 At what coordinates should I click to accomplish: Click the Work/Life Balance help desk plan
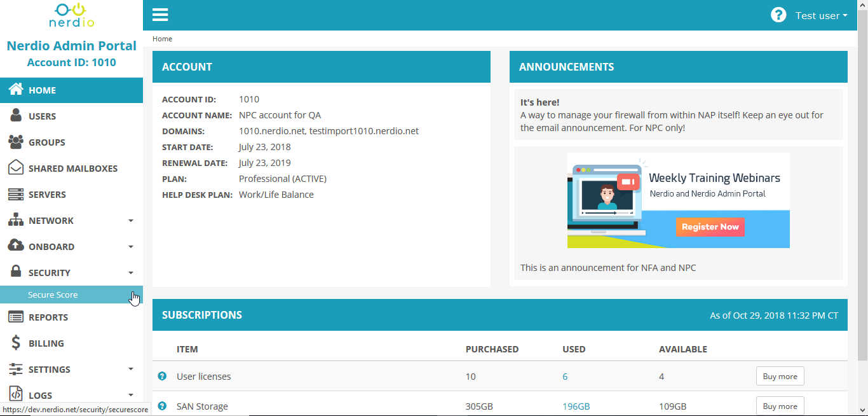click(x=276, y=195)
